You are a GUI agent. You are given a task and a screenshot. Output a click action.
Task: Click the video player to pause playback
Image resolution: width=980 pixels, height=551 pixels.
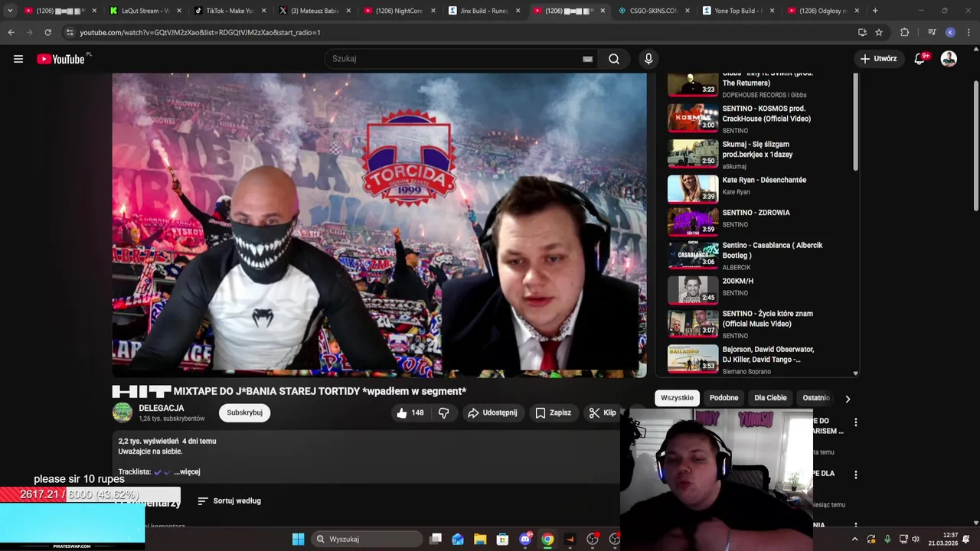pyautogui.click(x=379, y=225)
